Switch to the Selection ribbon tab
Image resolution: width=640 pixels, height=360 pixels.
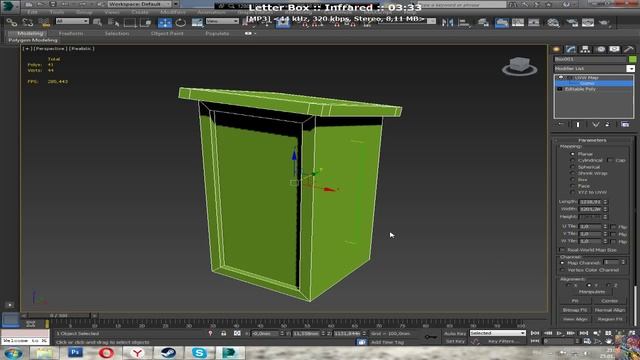117,33
